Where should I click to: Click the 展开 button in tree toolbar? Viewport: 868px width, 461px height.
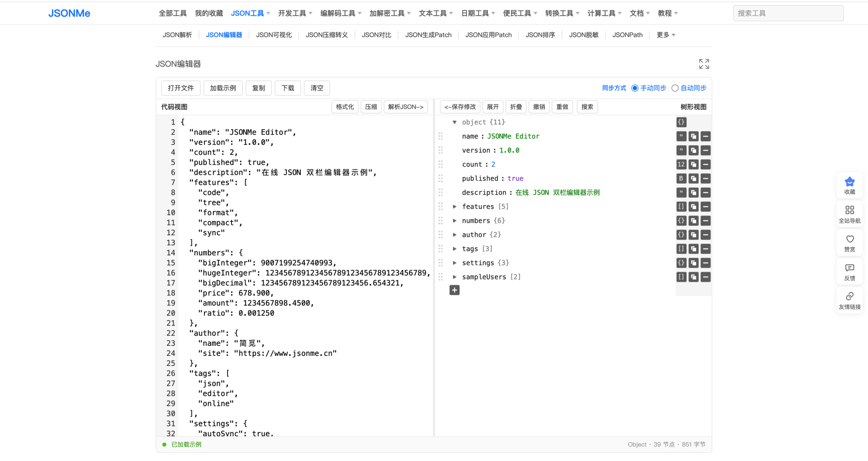[x=493, y=107]
